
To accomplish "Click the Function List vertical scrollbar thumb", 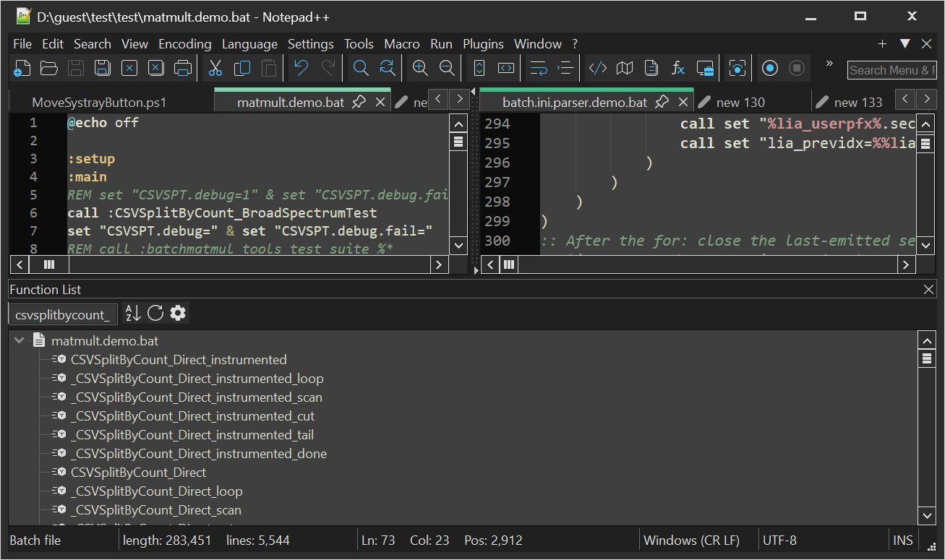I will (926, 358).
